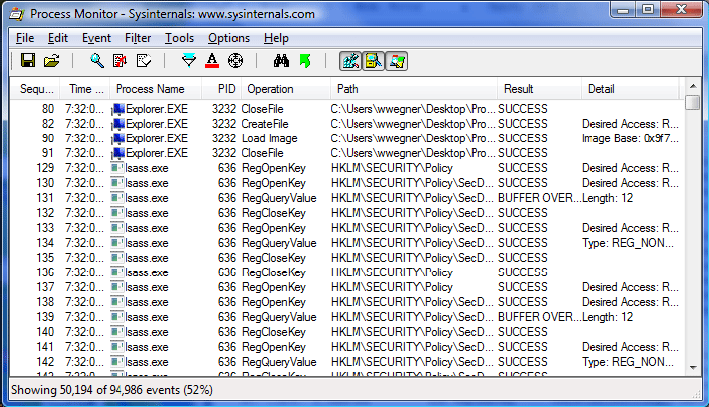
Task: Click the vertical scrollbar thumb
Action: (693, 102)
